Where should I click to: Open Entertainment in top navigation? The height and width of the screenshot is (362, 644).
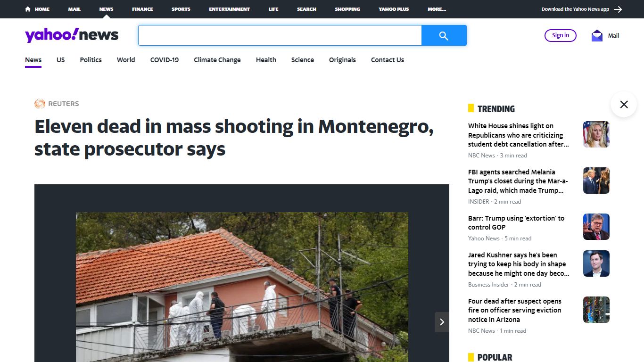[230, 9]
